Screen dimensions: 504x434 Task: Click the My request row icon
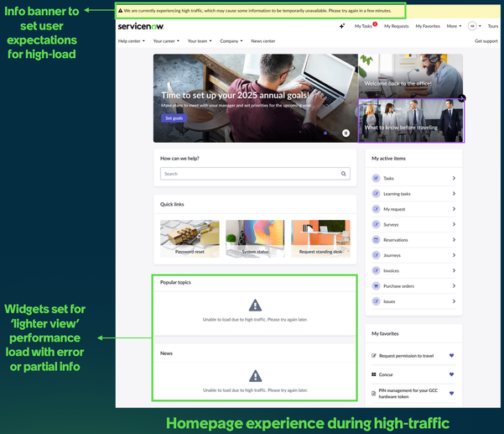click(376, 209)
